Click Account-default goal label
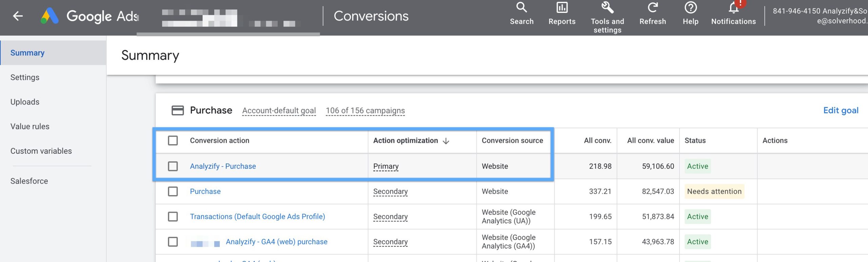 [279, 111]
